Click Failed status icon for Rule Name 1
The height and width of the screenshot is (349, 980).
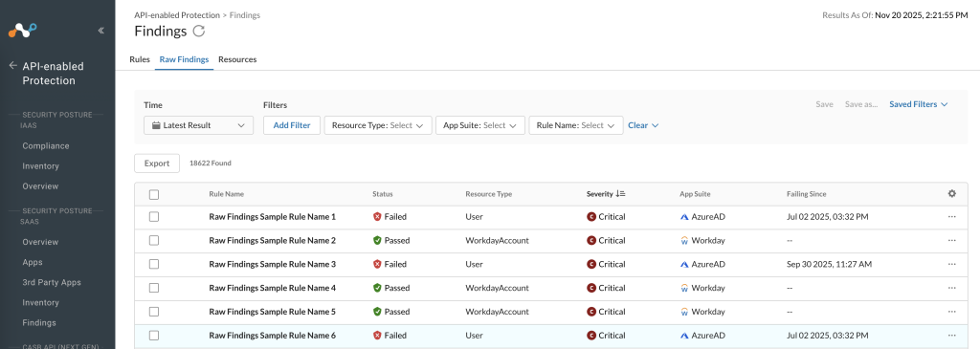pos(377,217)
